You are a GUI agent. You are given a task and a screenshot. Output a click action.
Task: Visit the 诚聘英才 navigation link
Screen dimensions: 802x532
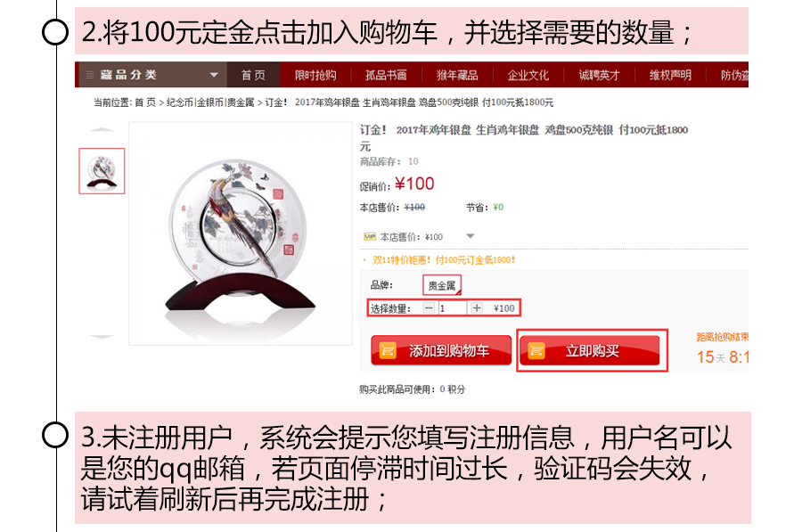tap(599, 75)
